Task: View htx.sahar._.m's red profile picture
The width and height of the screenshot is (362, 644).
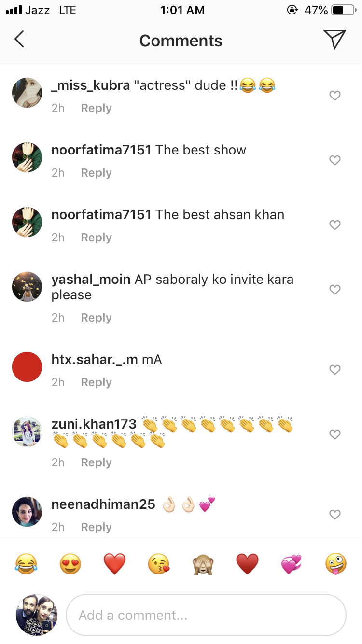Action: 27,367
